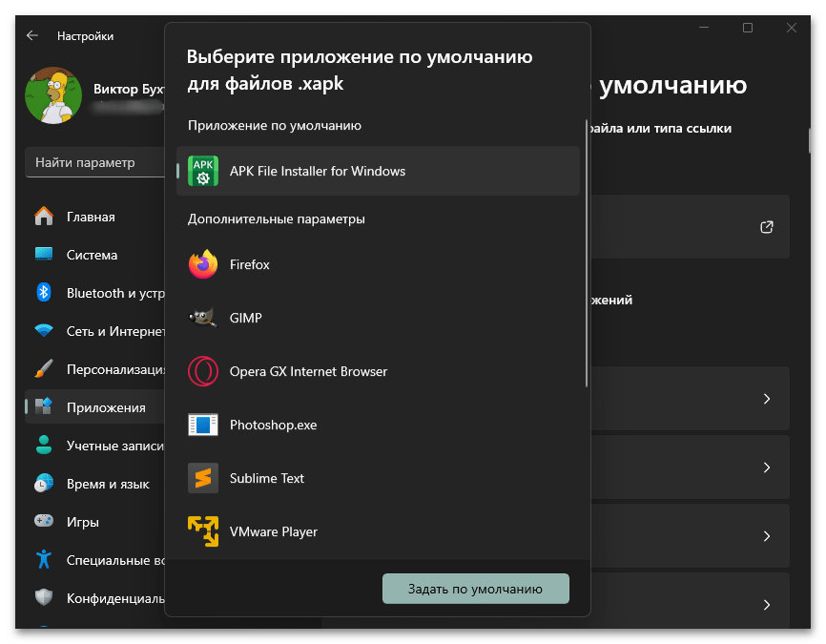Select VMware Player label
The height and width of the screenshot is (644, 826).
pos(274,531)
